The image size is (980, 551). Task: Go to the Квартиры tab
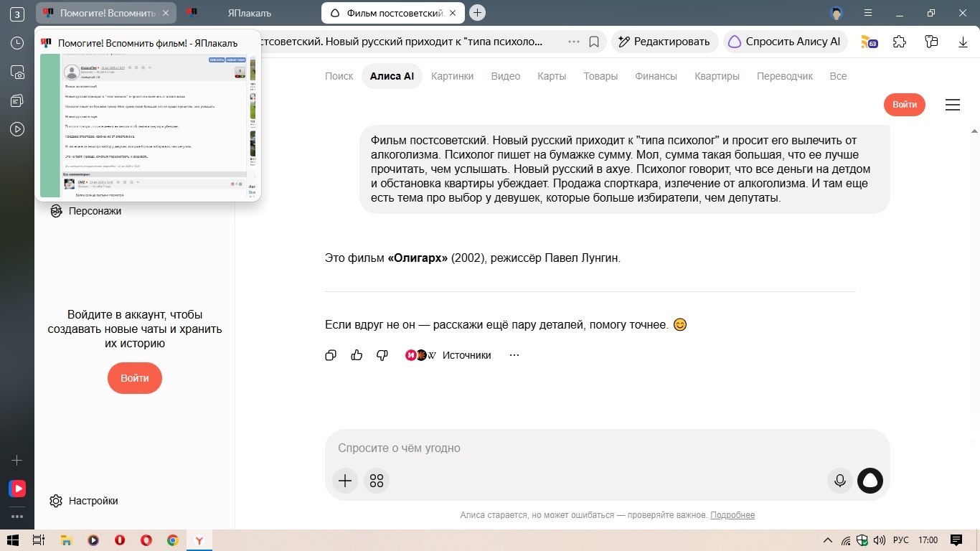coord(717,76)
